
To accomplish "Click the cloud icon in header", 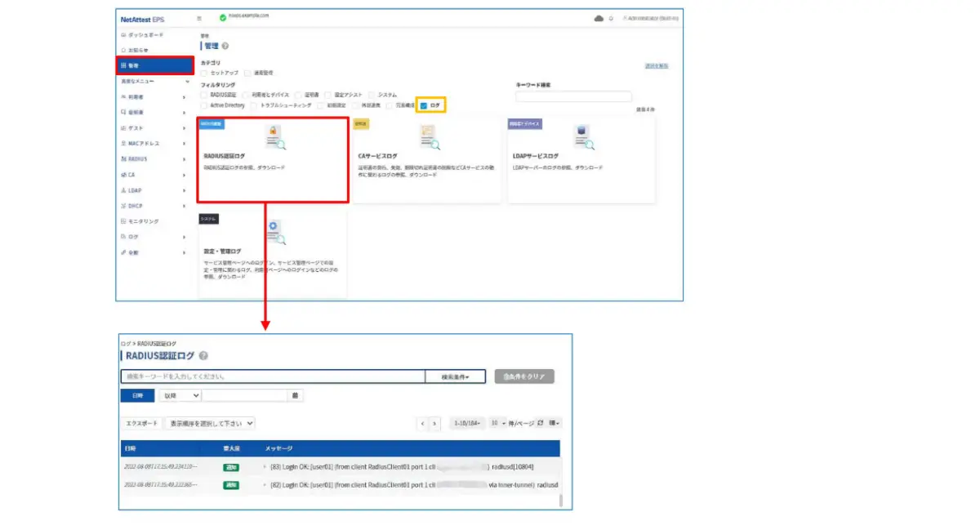I will tap(599, 18).
